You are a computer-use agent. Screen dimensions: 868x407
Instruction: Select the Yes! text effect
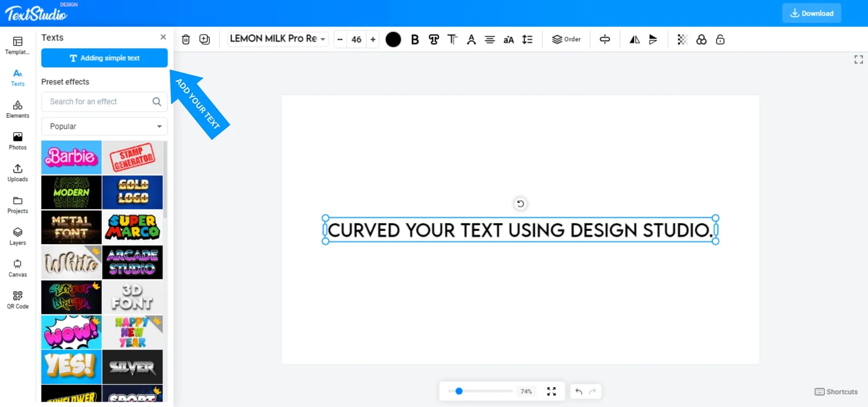pyautogui.click(x=71, y=367)
